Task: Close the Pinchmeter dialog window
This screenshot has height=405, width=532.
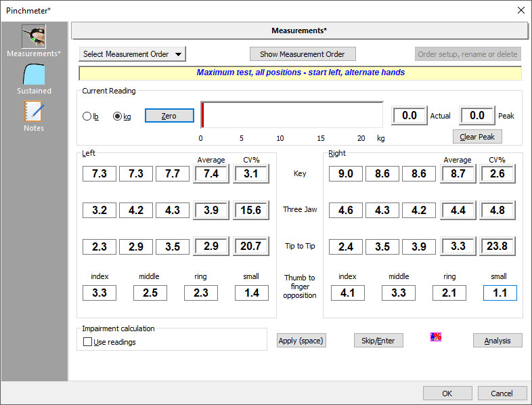Action: (520, 10)
